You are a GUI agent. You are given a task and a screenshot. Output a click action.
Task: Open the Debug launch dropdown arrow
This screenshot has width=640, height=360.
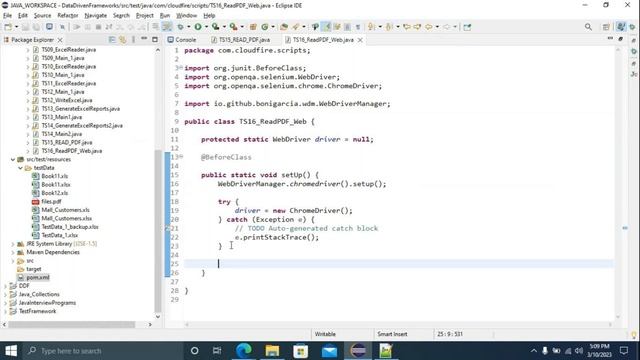[188, 27]
